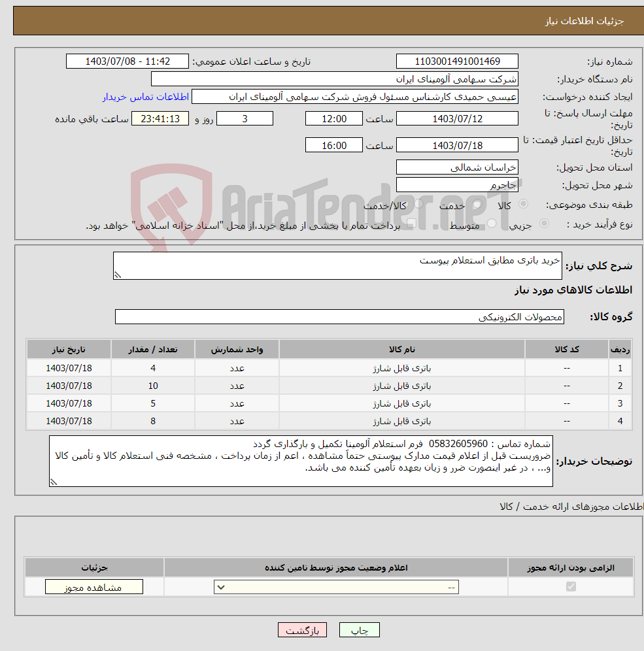Click the goods group field محصولات الکترونیکی

coord(339,317)
